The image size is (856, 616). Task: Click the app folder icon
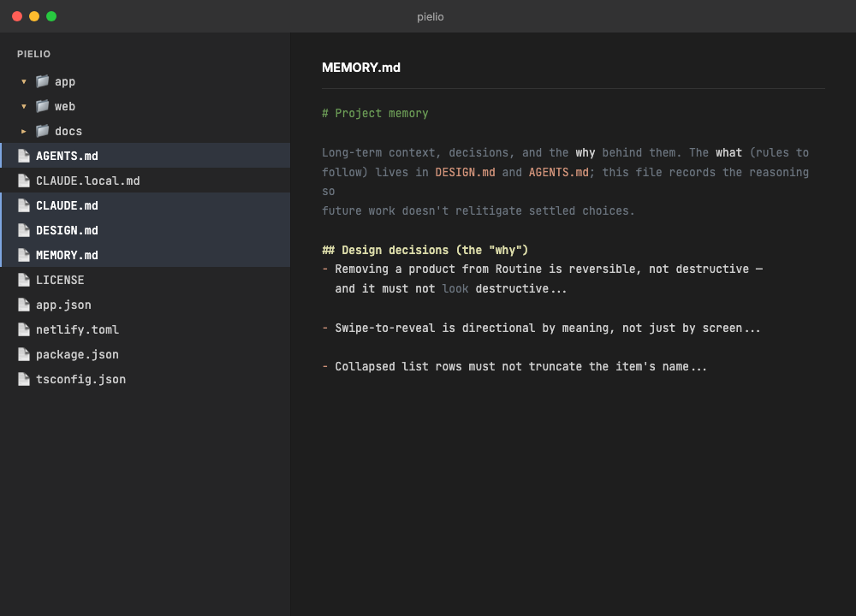(43, 81)
